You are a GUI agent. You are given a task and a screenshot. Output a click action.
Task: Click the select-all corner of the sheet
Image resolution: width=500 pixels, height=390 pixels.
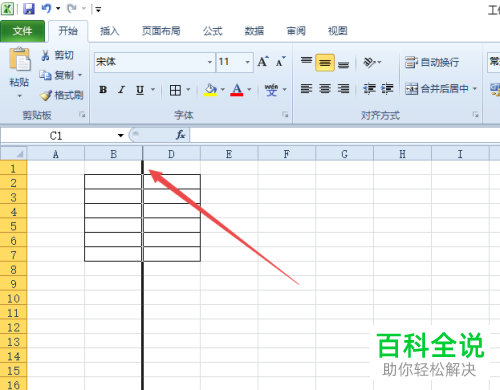click(x=13, y=154)
